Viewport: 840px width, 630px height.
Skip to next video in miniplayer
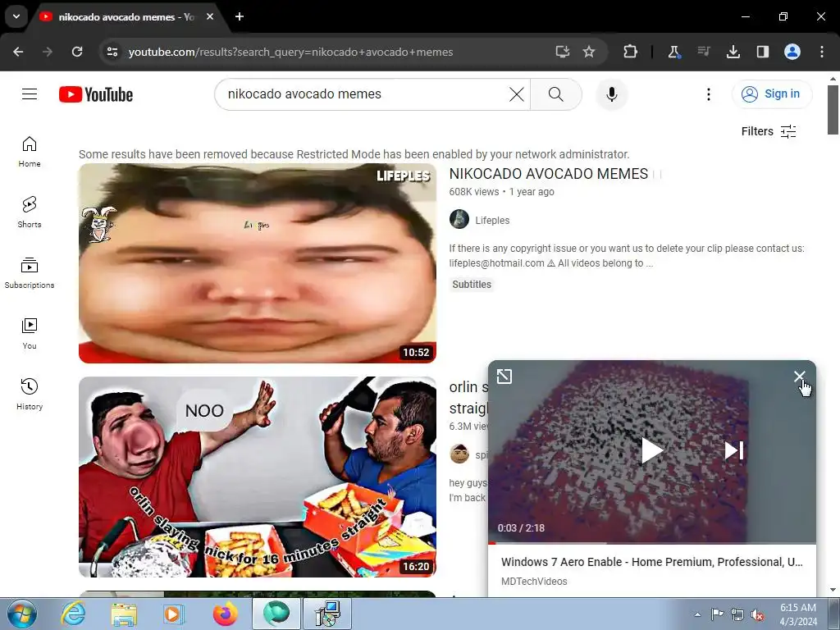[733, 450]
